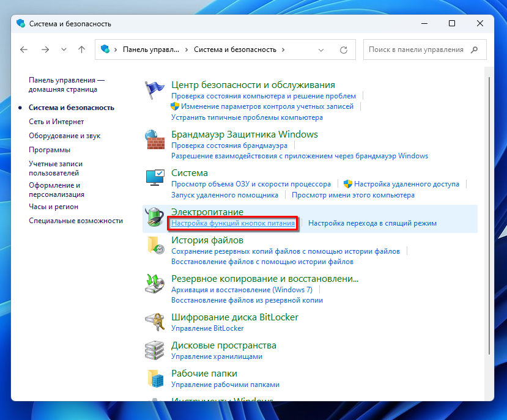
Task: Select 'Сеть и Интернет' in the sidebar
Action: coord(56,122)
